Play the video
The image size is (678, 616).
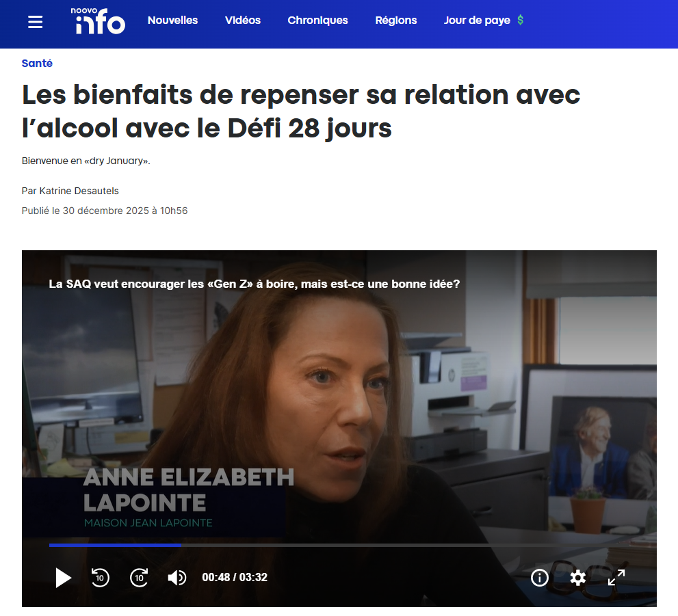(63, 578)
